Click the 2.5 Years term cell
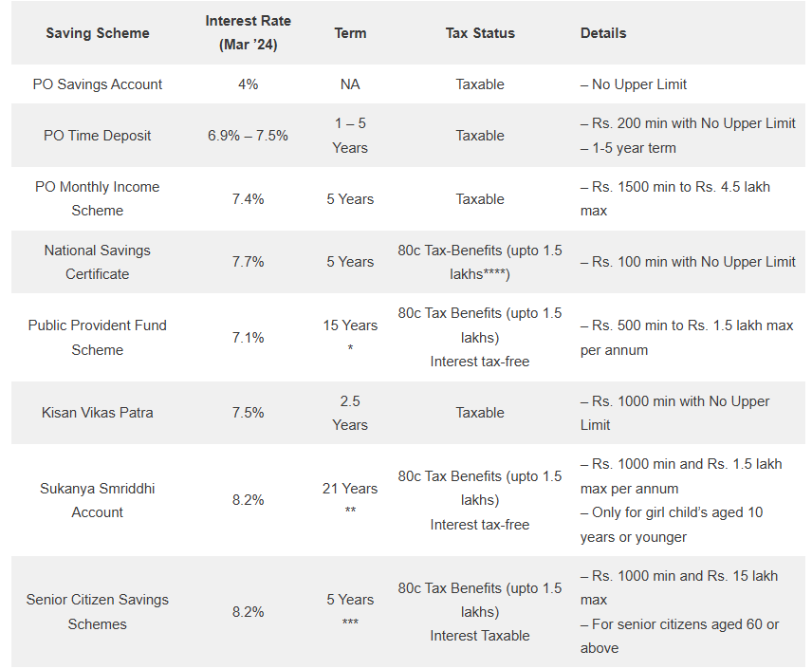 coord(350,413)
